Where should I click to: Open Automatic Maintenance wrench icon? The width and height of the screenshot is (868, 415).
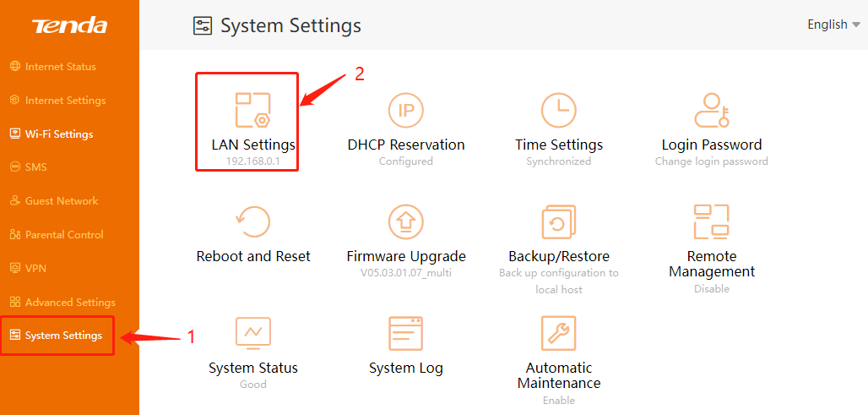click(558, 334)
